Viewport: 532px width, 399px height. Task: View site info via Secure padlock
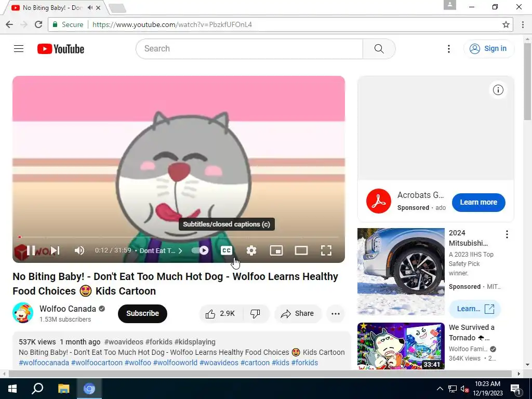(68, 24)
